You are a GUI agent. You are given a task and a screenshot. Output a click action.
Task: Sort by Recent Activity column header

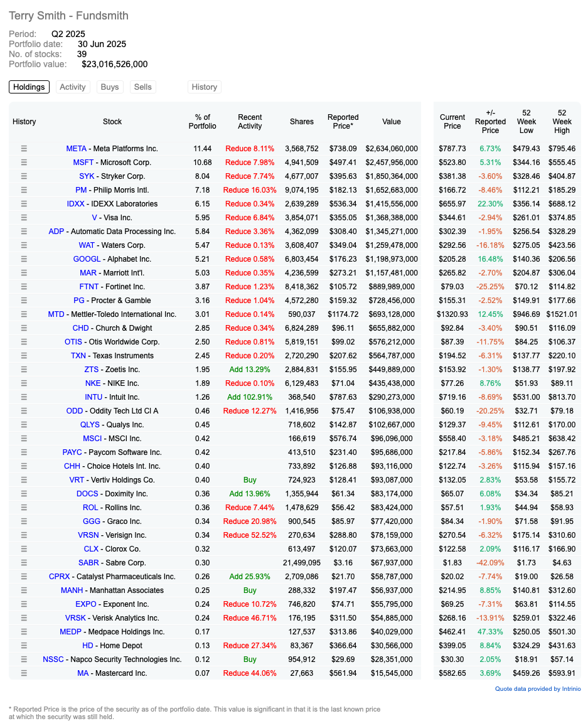coord(250,122)
